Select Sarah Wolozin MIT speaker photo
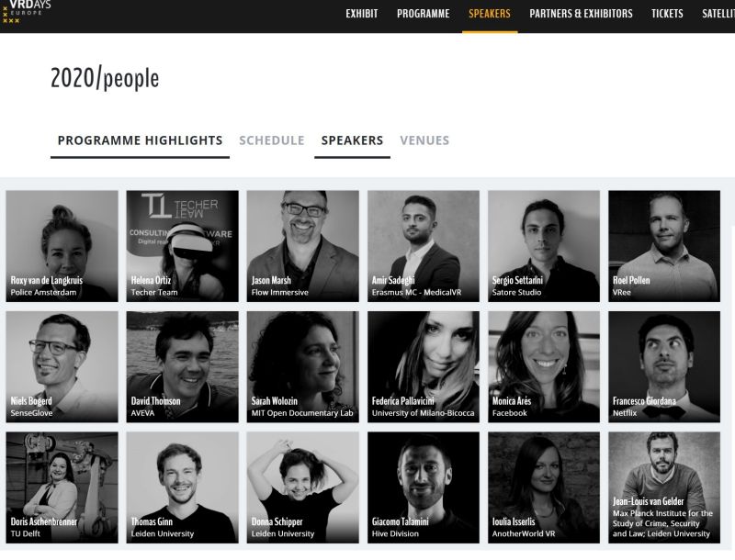Screen dimensions: 735x560 click(x=303, y=366)
